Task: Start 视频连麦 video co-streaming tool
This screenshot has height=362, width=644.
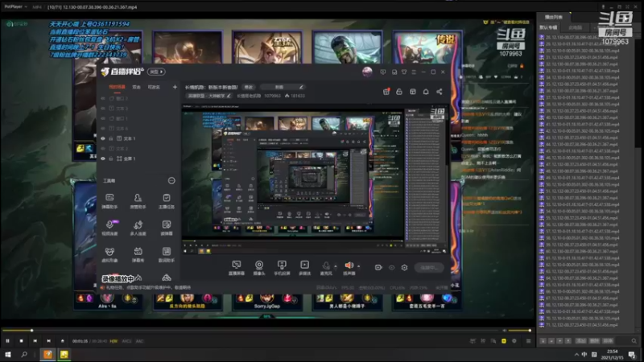Action: [x=109, y=228]
